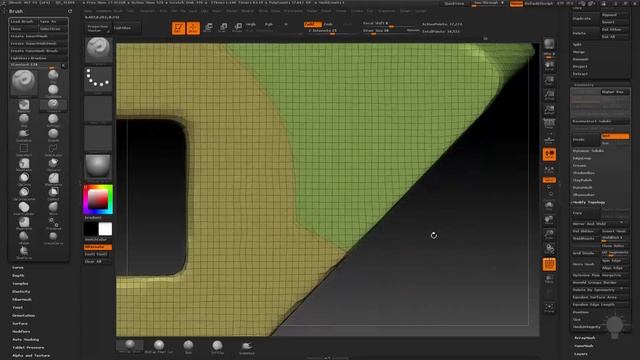Click the Append subtool button
This screenshot has width=640, height=360.
[x=615, y=15]
